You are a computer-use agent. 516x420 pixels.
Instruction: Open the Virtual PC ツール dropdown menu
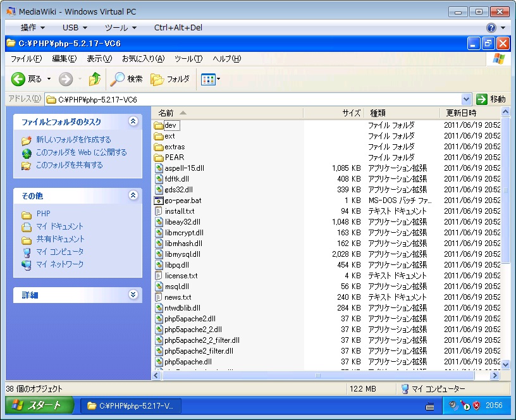coord(120,28)
